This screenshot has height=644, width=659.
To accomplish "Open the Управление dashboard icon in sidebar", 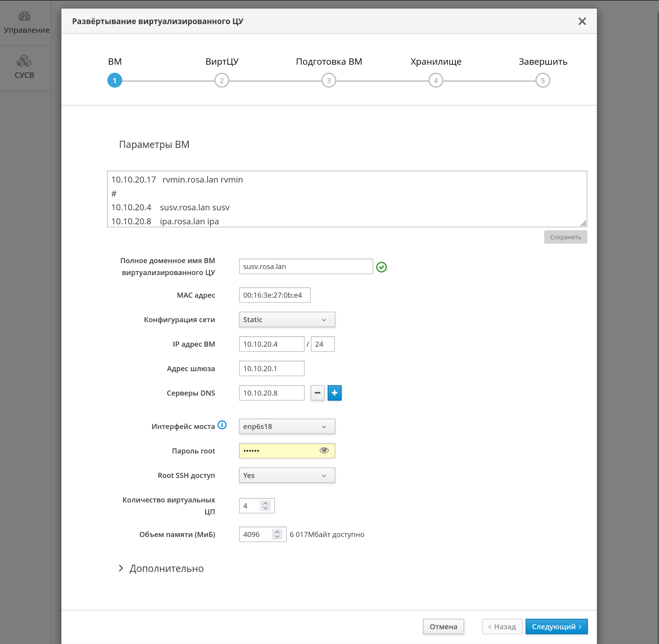I will point(24,16).
